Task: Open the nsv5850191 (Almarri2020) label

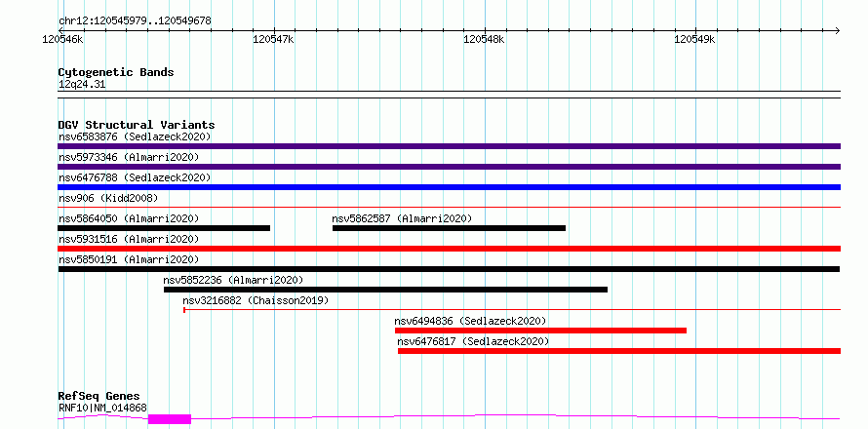Action: pos(129,259)
